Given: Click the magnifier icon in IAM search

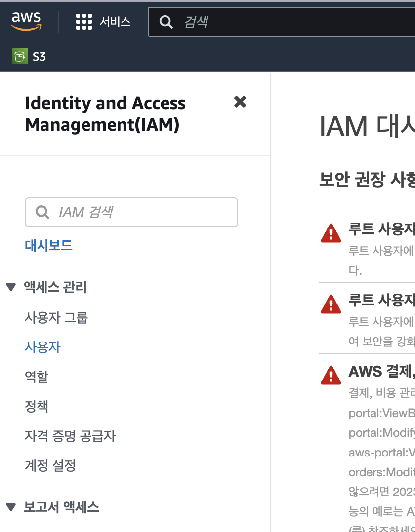Looking at the screenshot, I should tap(42, 212).
